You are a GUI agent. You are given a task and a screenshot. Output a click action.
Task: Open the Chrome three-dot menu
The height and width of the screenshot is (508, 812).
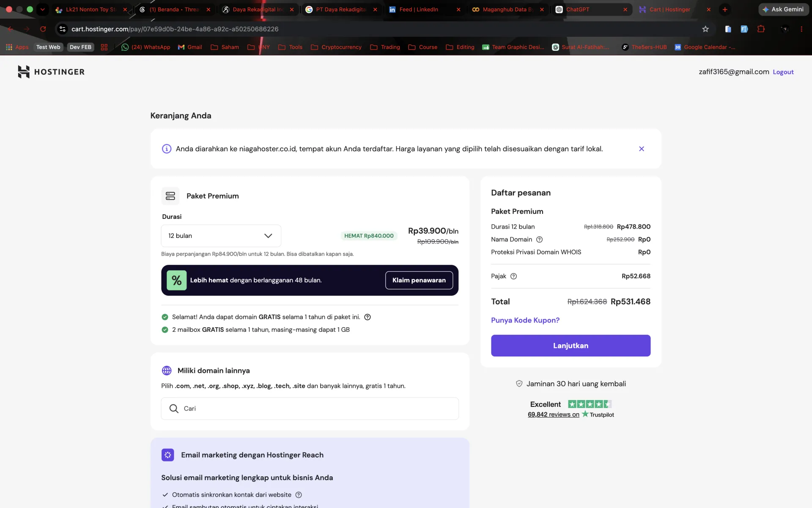pyautogui.click(x=801, y=29)
